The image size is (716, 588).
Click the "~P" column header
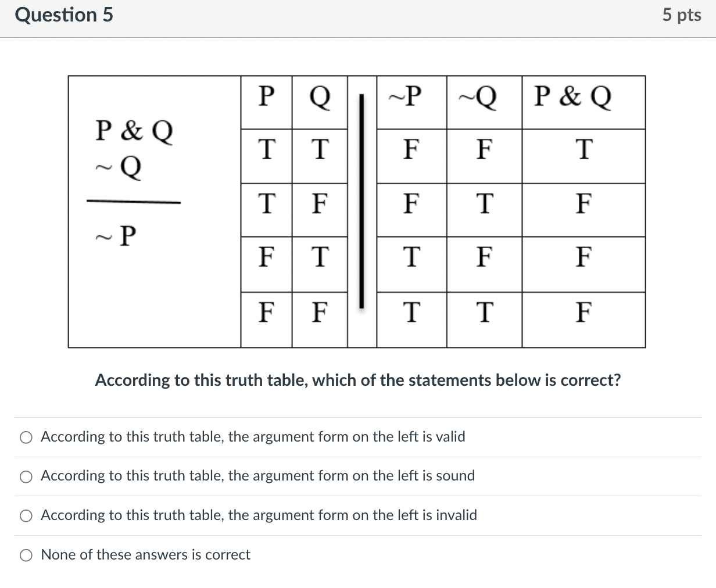tap(410, 98)
